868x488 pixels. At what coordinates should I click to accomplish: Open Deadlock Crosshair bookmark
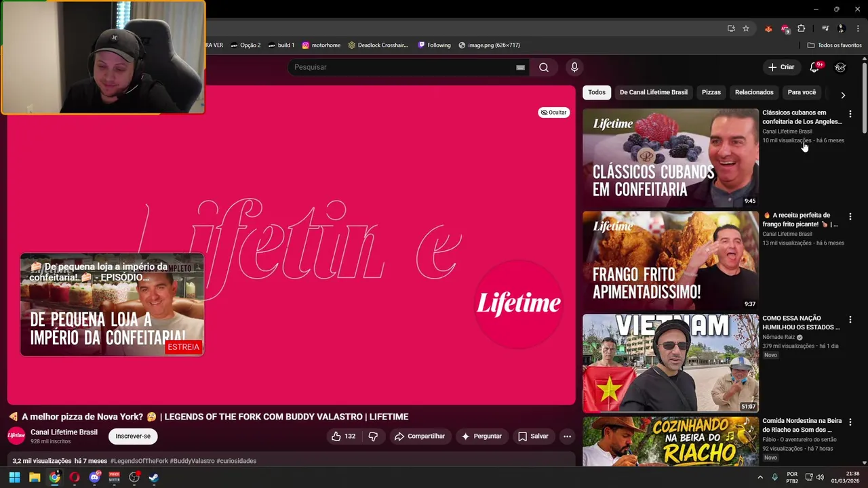pyautogui.click(x=378, y=45)
